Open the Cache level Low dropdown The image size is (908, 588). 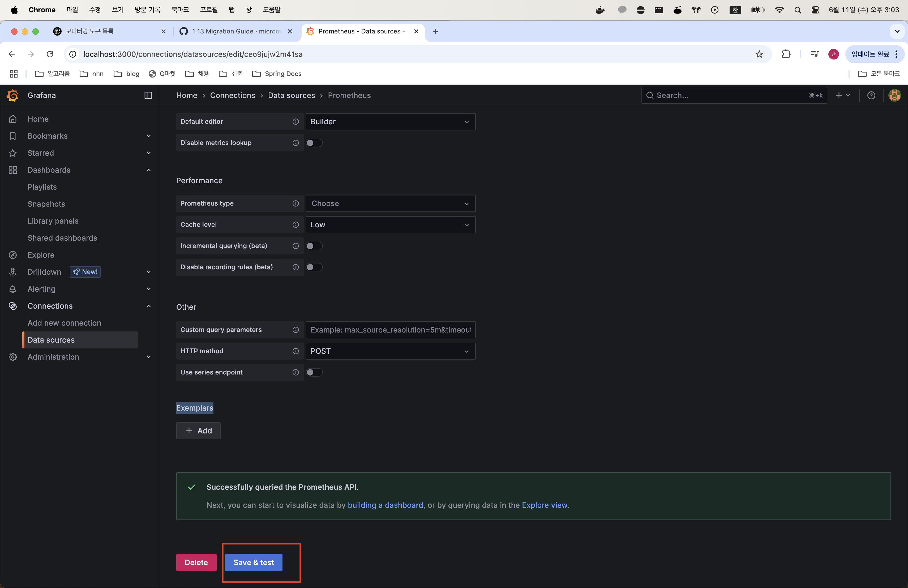[390, 225]
